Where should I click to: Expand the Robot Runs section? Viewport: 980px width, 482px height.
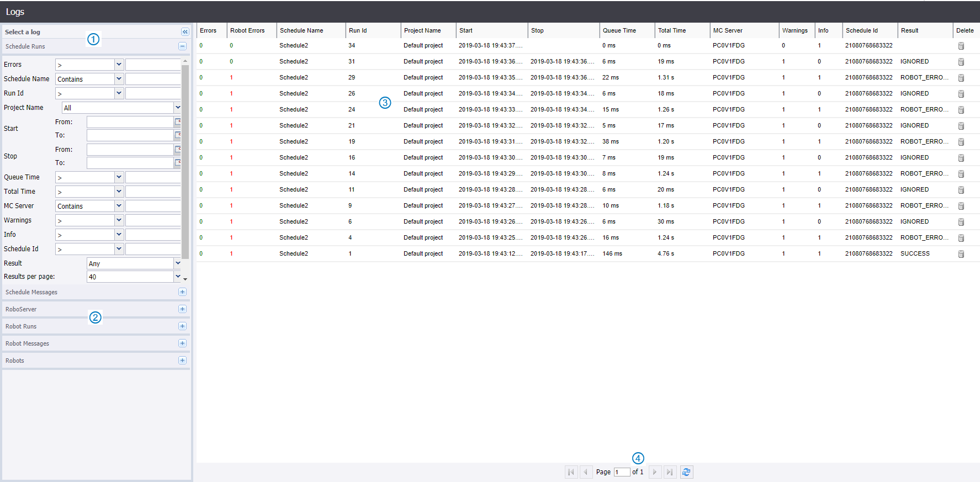[182, 326]
